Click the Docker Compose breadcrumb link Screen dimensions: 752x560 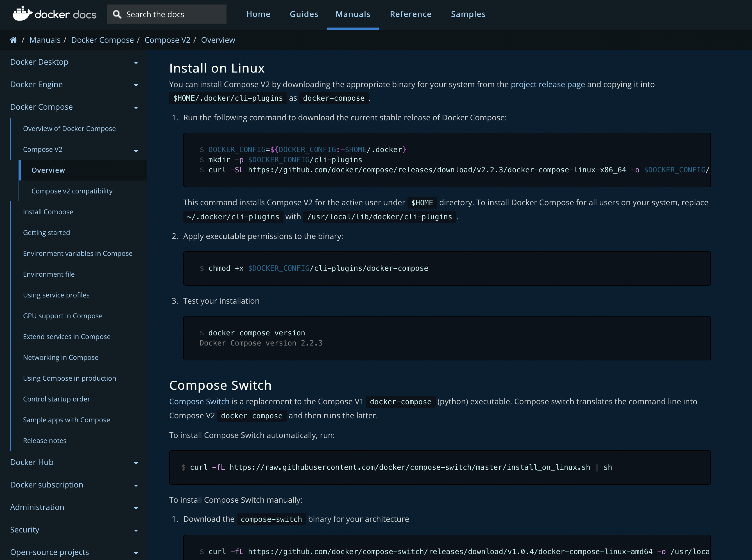[x=102, y=40]
